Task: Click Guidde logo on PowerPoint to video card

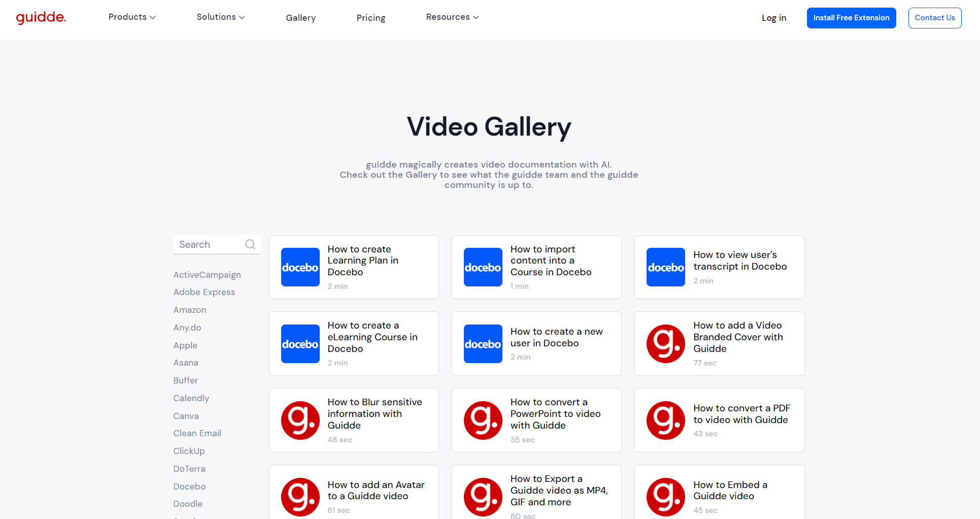Action: point(483,420)
